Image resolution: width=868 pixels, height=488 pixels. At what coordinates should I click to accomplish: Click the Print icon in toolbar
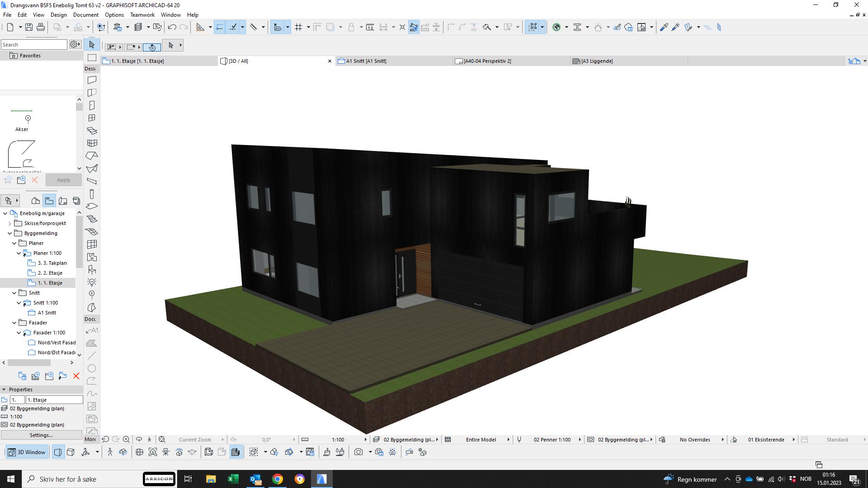coord(41,27)
